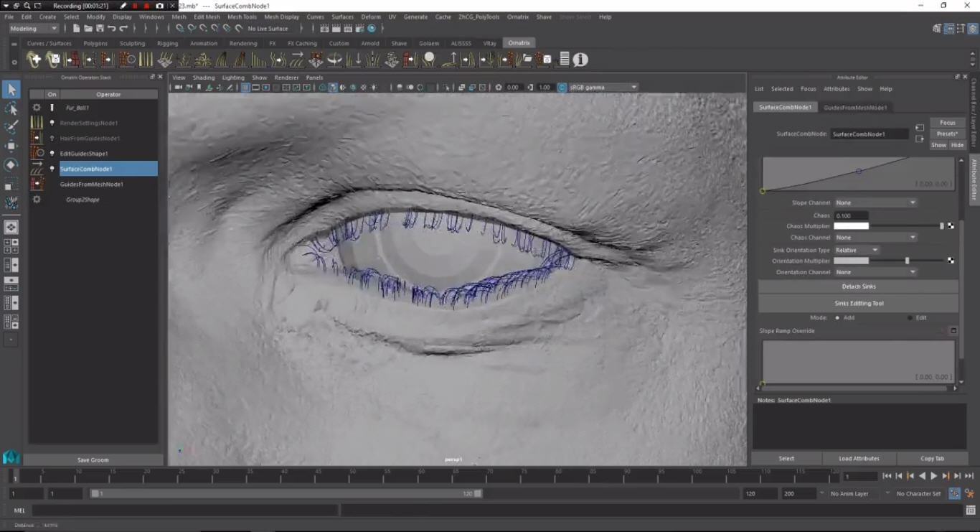Click the Copy Tab button
980x532 pixels.
click(x=932, y=458)
